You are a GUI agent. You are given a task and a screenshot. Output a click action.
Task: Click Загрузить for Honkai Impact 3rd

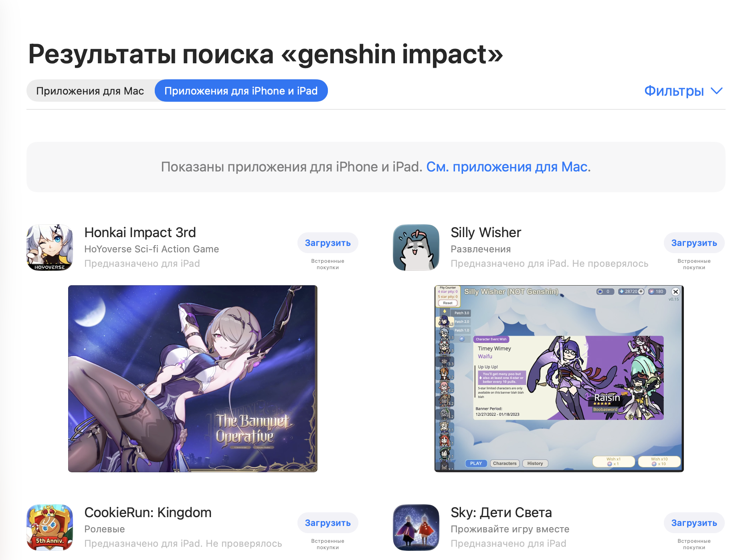coord(328,243)
